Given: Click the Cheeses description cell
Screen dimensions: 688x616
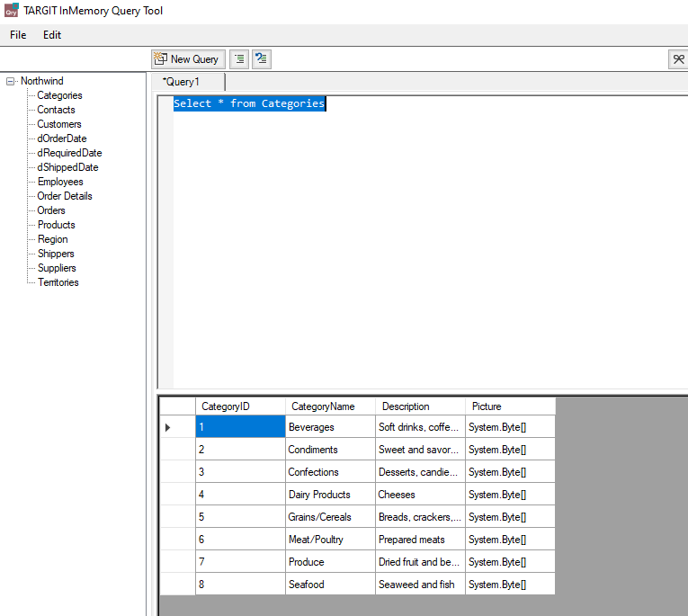Looking at the screenshot, I should pyautogui.click(x=420, y=495).
